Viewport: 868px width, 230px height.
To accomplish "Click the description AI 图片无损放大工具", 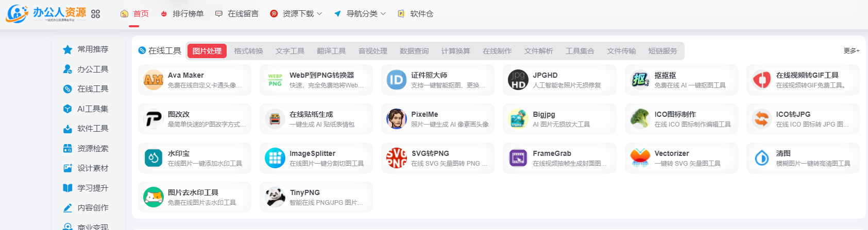I will coord(561,125).
